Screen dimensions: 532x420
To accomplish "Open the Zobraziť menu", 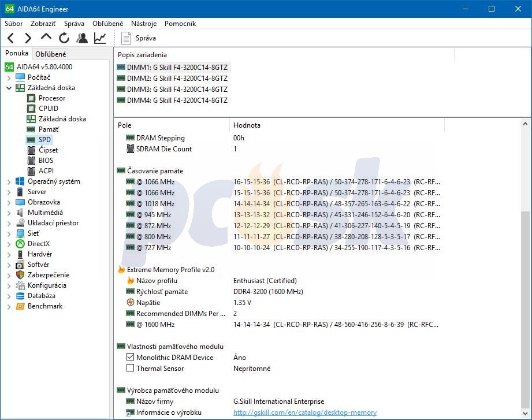I will pyautogui.click(x=43, y=24).
